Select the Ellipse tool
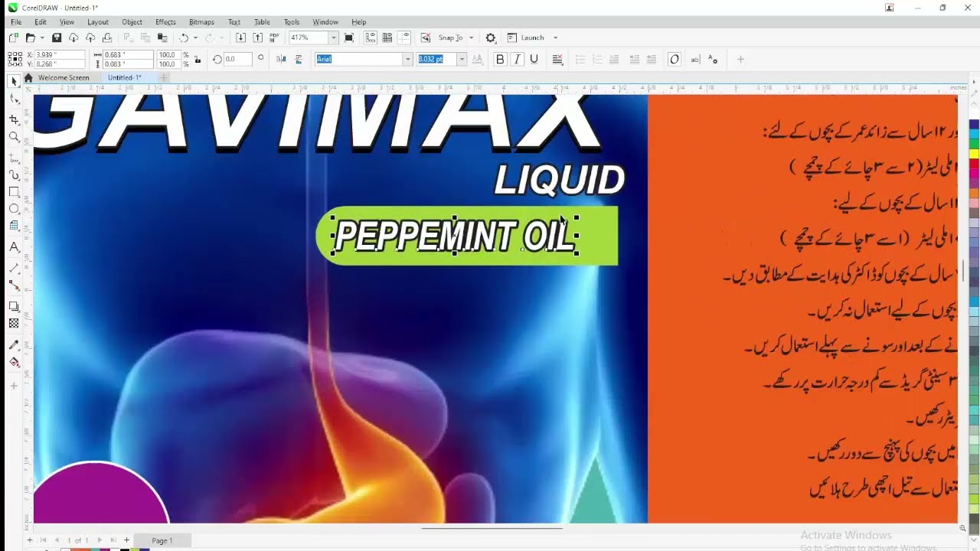 [x=14, y=209]
